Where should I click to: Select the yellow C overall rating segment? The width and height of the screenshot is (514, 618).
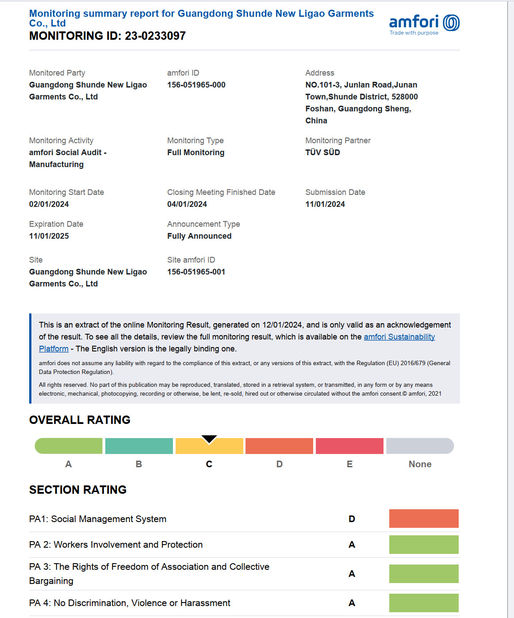[x=209, y=447]
